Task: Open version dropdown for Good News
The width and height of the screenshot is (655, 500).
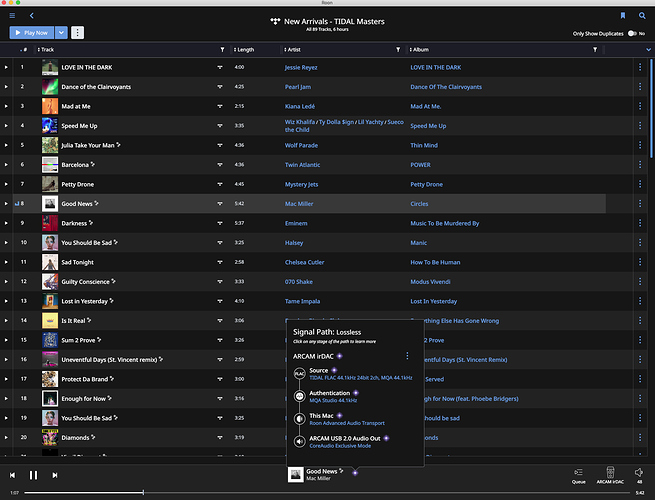Action: [220, 204]
